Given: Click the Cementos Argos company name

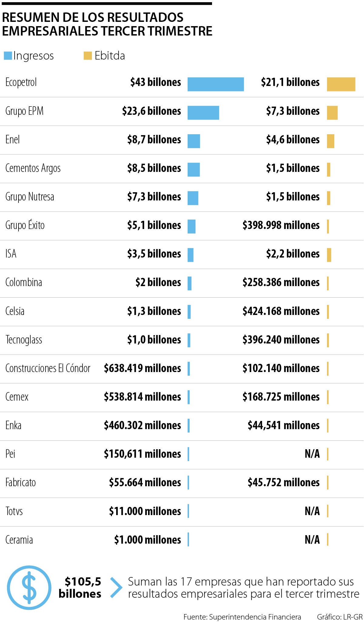Looking at the screenshot, I should [x=33, y=168].
